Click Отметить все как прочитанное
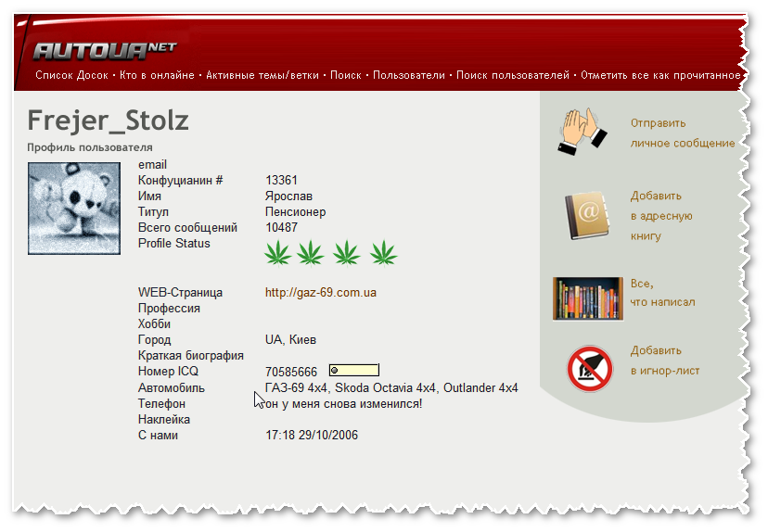Screen dimensions: 768x532 pos(660,75)
